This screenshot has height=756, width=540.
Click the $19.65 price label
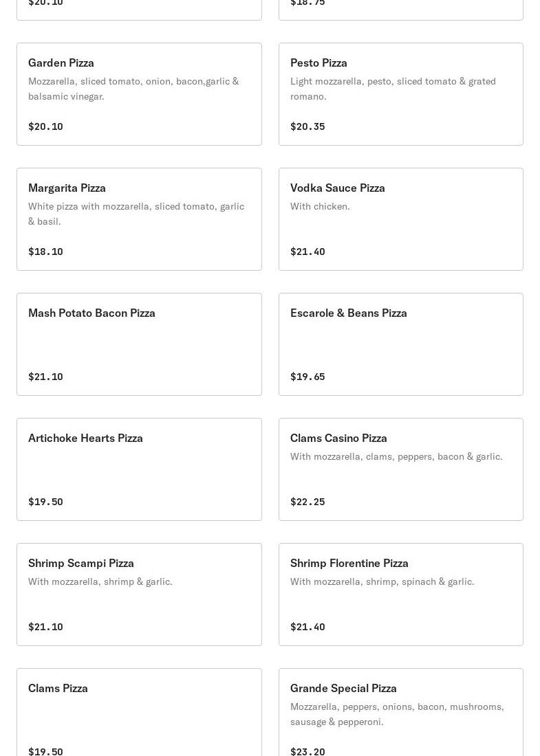coord(307,377)
